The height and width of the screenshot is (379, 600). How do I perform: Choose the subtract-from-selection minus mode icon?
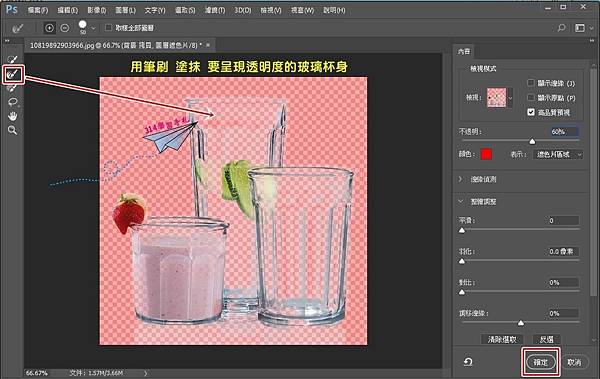(x=65, y=28)
